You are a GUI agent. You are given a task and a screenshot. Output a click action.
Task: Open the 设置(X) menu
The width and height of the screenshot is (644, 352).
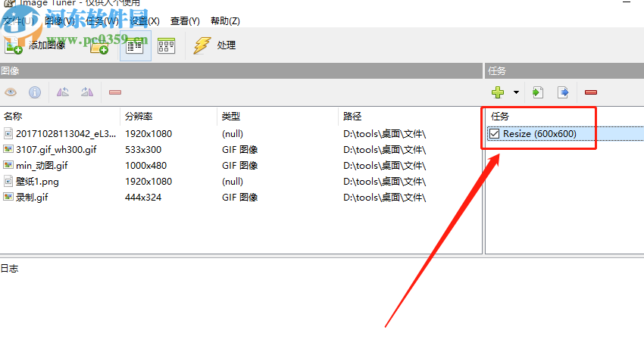(x=145, y=21)
